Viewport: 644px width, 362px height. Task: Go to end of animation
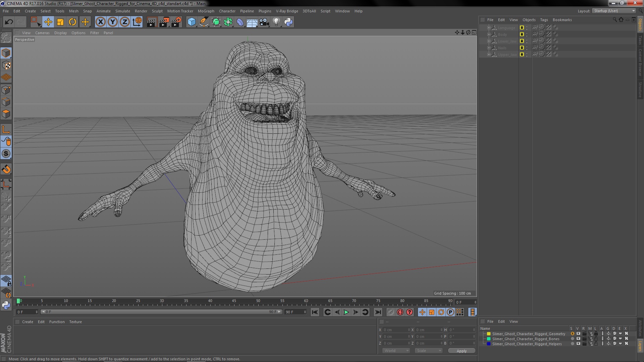[378, 312]
